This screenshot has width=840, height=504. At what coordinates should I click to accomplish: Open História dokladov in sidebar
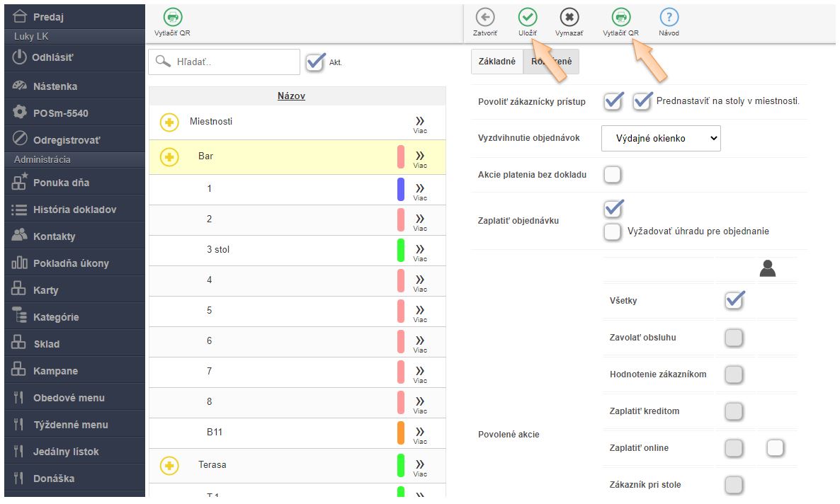coord(74,210)
